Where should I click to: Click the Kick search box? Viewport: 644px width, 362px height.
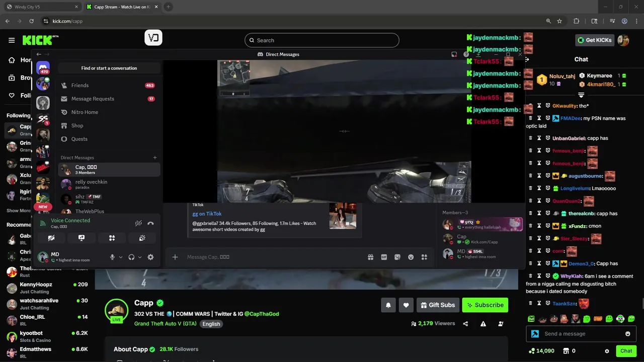(322, 40)
